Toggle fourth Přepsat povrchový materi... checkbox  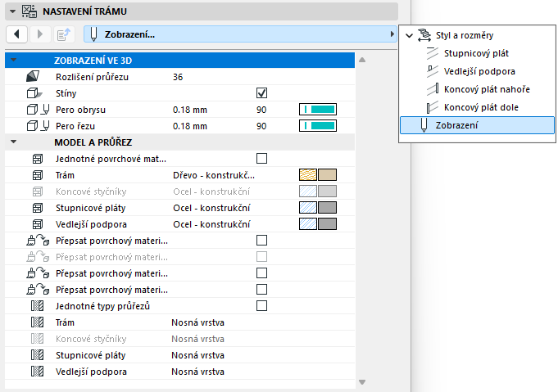coord(261,289)
